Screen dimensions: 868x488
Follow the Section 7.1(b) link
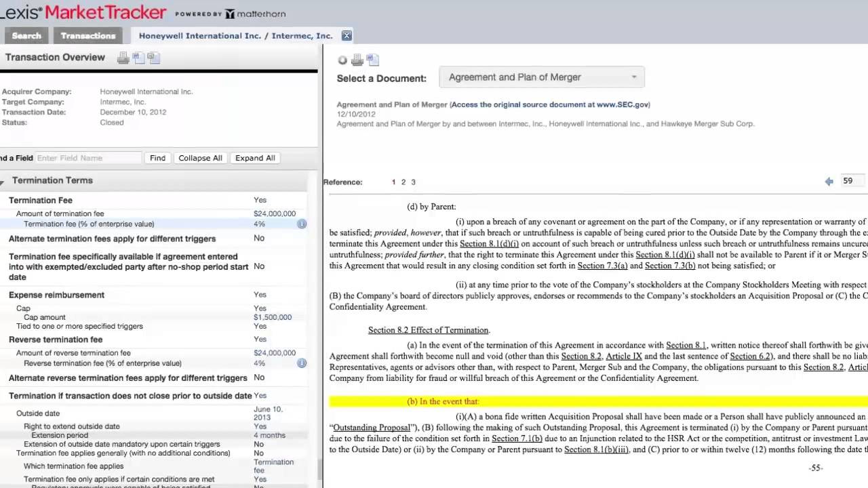(517, 439)
